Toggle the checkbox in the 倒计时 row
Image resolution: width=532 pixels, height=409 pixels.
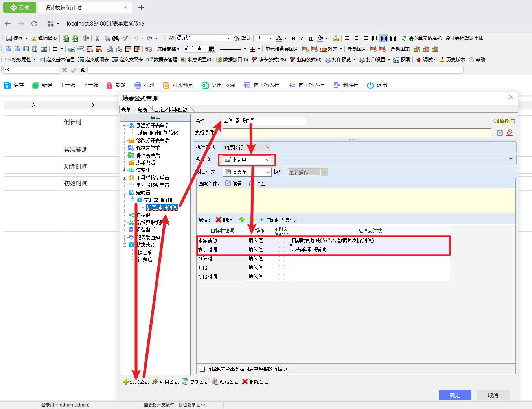pos(282,259)
